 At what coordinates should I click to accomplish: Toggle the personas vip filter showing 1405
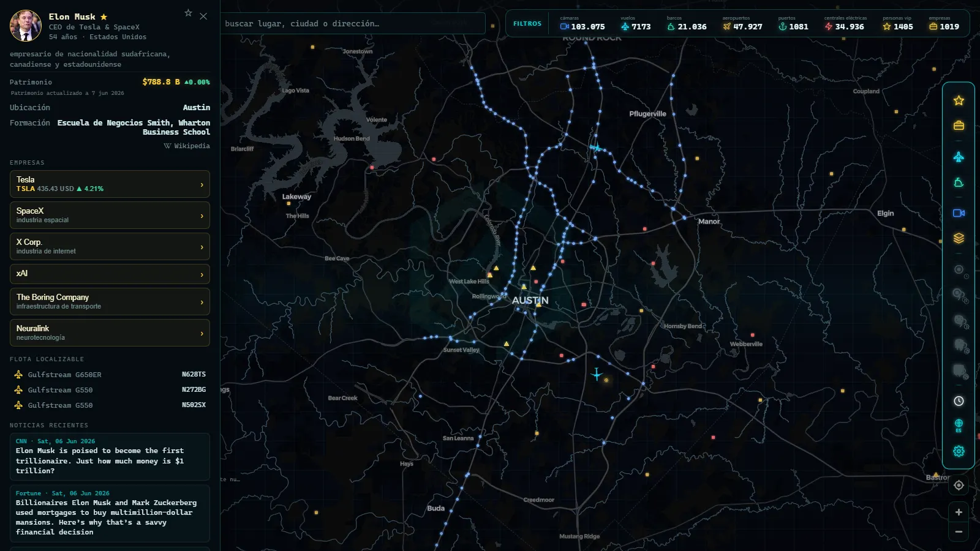(x=898, y=23)
